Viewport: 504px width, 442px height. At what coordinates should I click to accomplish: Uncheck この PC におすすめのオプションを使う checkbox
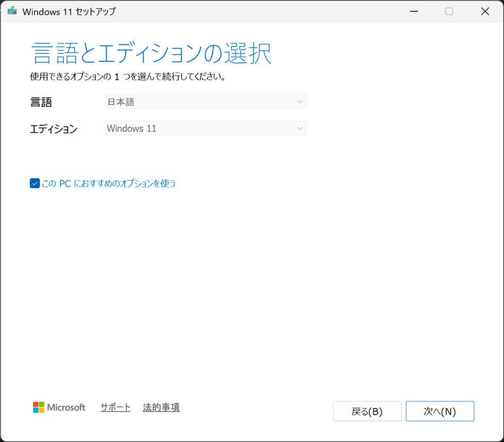tap(35, 183)
